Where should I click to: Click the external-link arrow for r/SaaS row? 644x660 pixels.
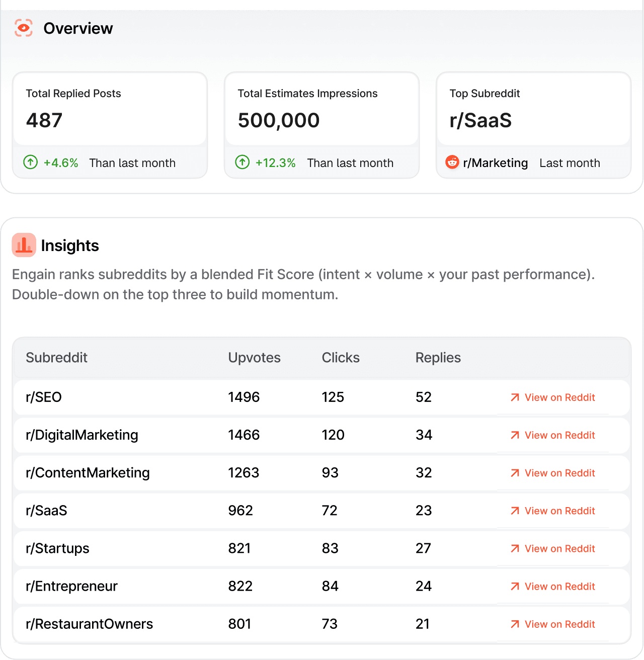coord(514,511)
